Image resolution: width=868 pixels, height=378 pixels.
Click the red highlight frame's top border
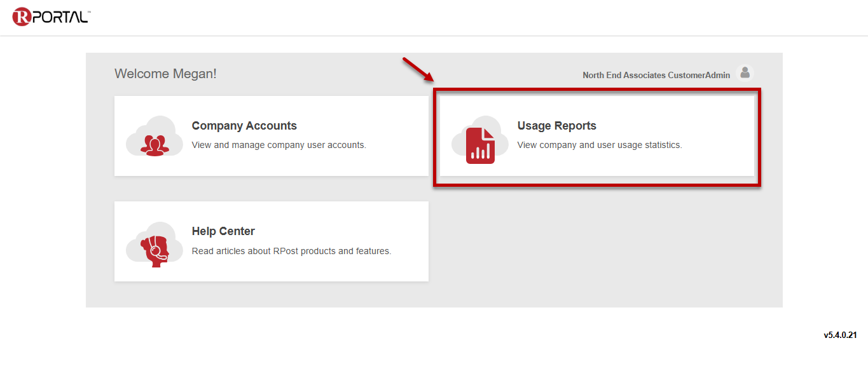click(596, 90)
